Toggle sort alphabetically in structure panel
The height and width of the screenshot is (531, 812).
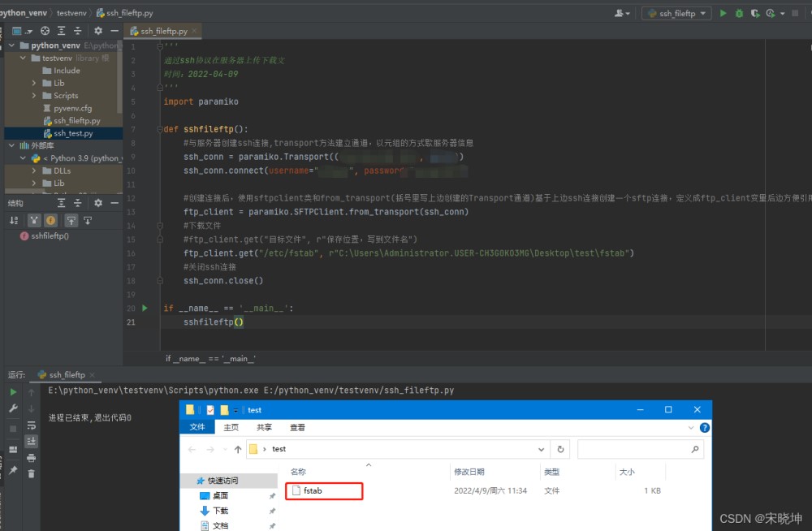coord(14,221)
